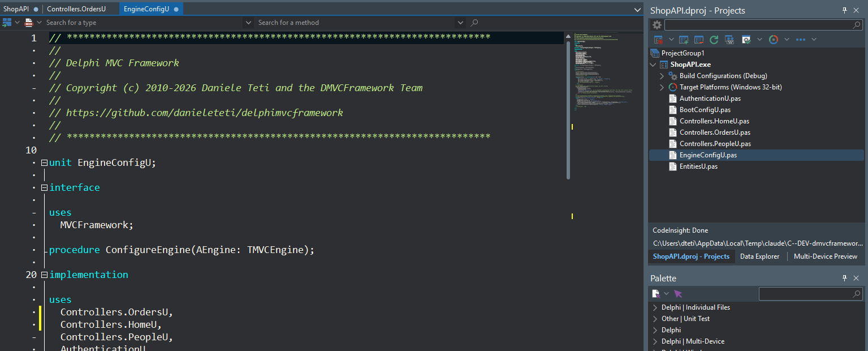Collapse the ShopAPI.exe project node
868x351 pixels.
[x=654, y=65]
